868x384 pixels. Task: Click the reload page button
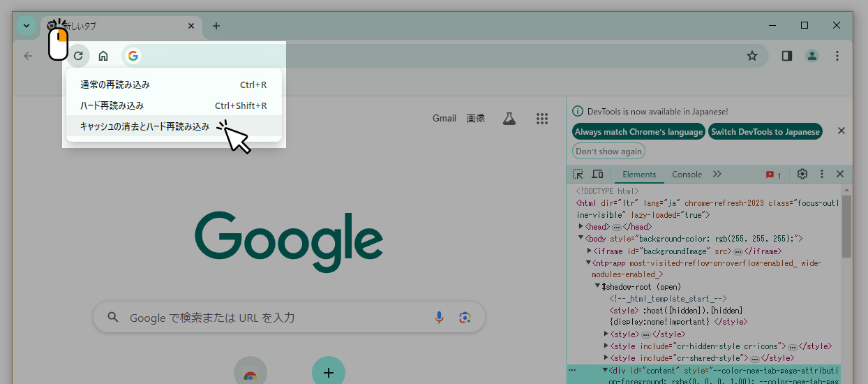tap(78, 56)
